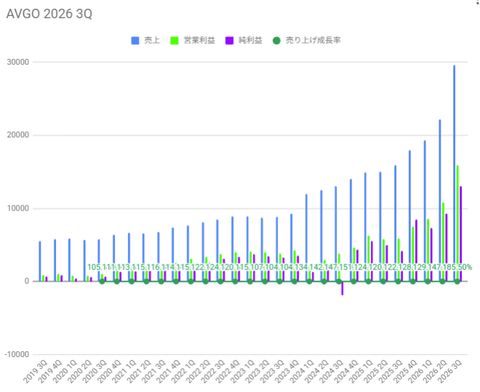Click the 2023 2Q x-axis label
Viewport: 480px width, 392px height.
tap(258, 371)
